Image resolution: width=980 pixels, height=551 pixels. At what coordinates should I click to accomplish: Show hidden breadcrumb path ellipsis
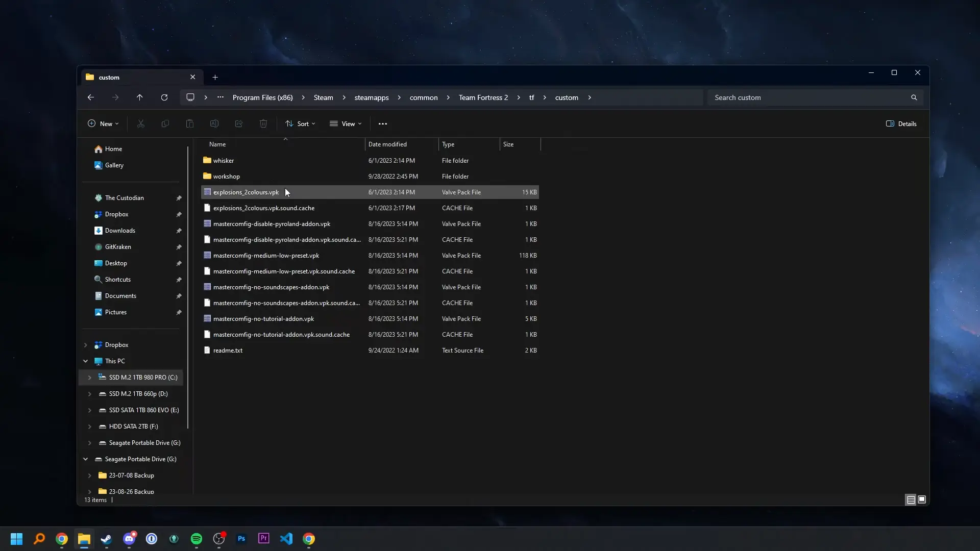tap(220, 97)
